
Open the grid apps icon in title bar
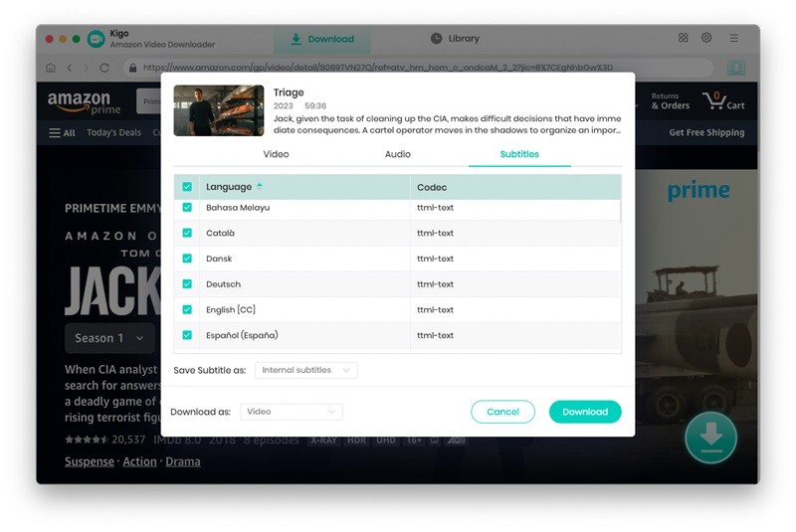coord(684,38)
